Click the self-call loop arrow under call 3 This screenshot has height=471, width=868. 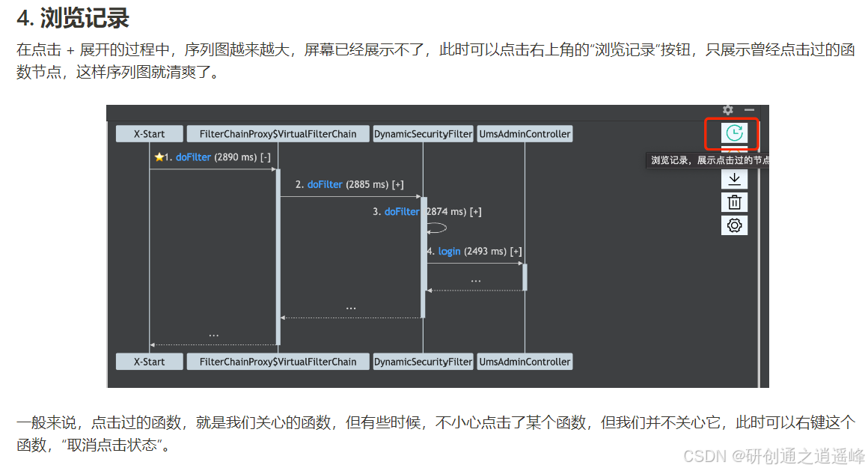pos(437,228)
